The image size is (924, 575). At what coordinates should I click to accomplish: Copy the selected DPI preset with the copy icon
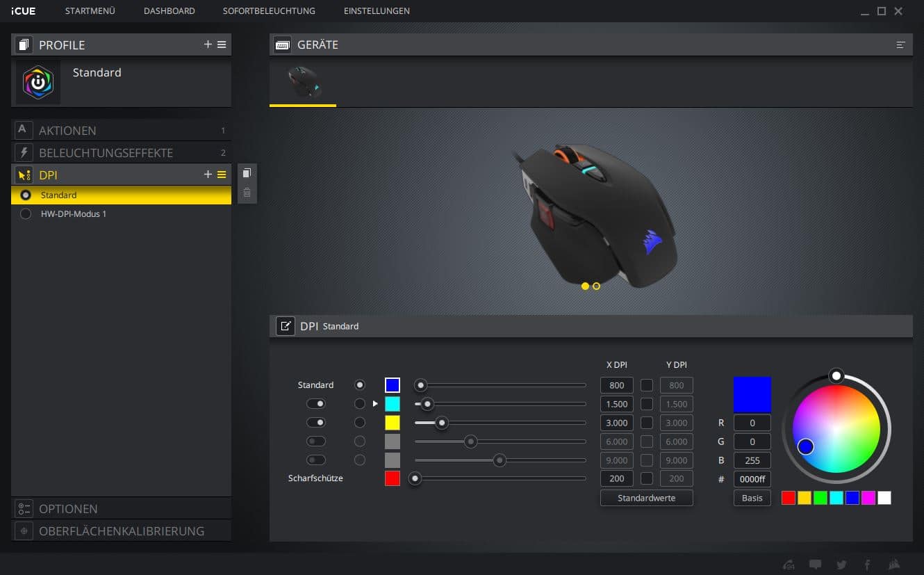coord(247,173)
